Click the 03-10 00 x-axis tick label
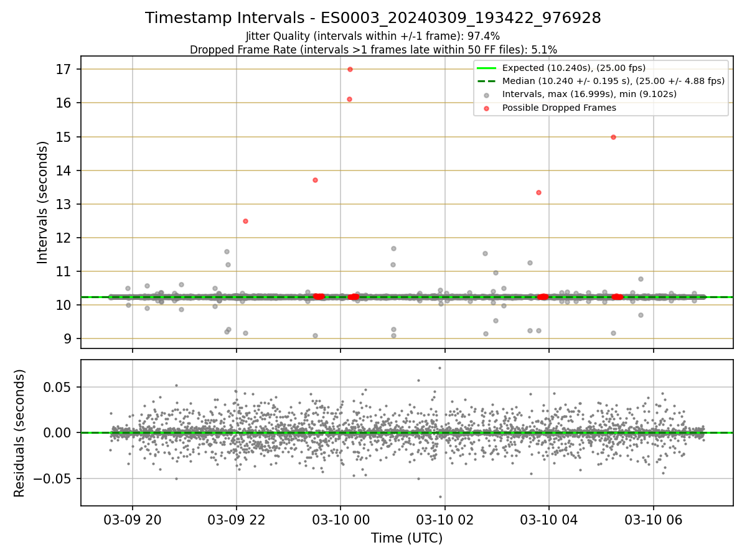Image resolution: width=747 pixels, height=560 pixels. [341, 519]
